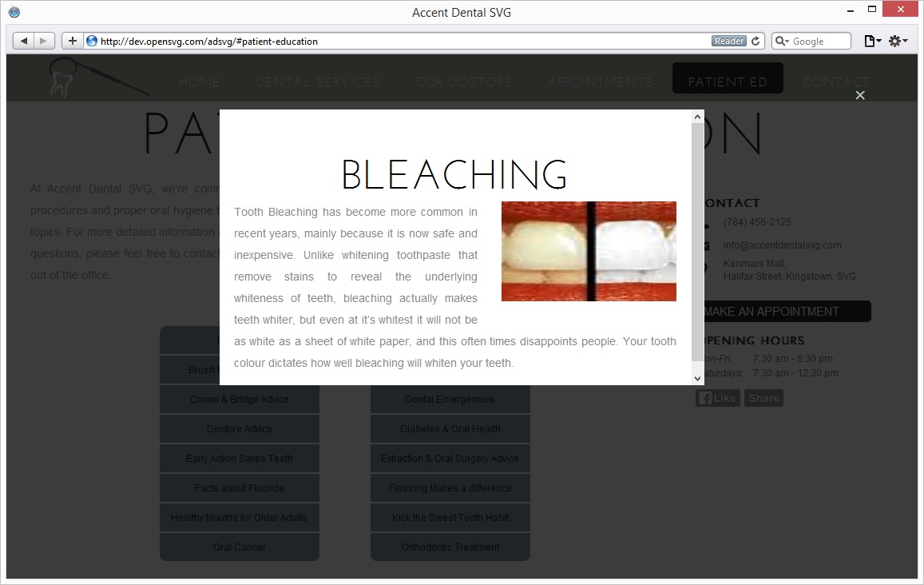Viewport: 924px width, 585px height.
Task: Open Facts about Fluoride topic
Action: pyautogui.click(x=240, y=488)
